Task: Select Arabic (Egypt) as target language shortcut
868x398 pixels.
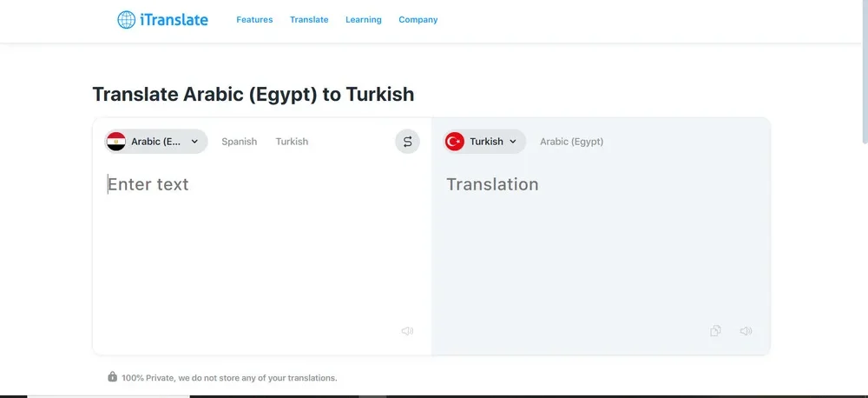Action: point(572,142)
